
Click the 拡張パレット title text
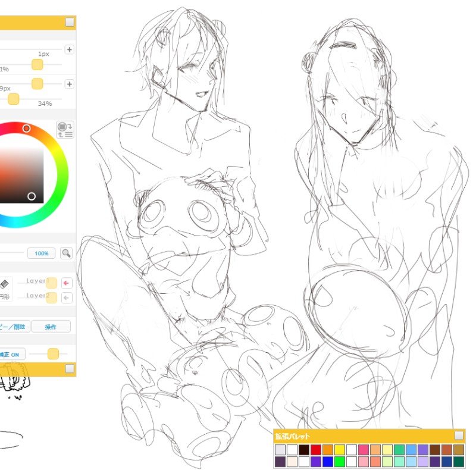tap(292, 436)
